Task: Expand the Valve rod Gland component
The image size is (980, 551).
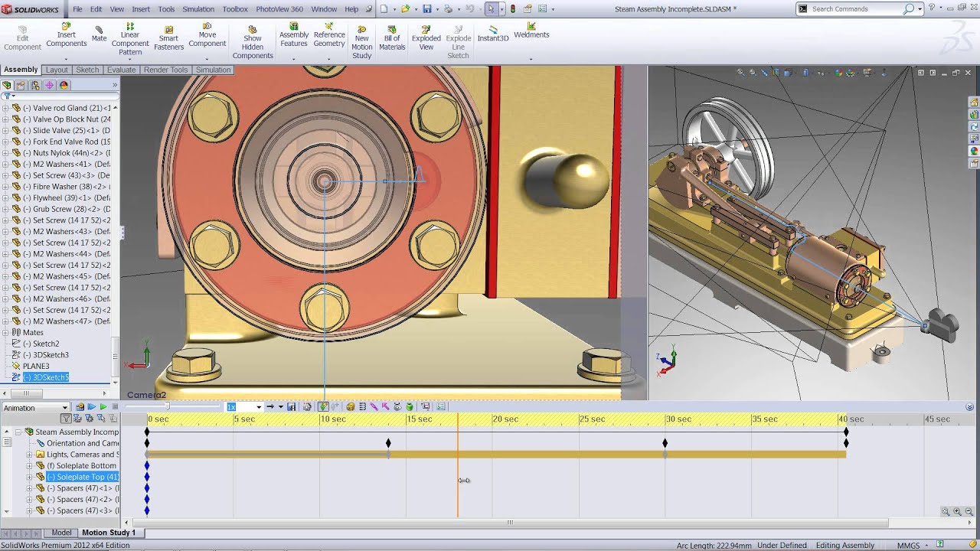Action: pos(5,108)
